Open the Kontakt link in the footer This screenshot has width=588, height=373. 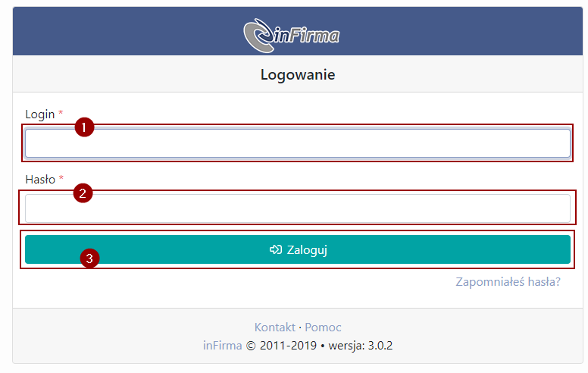coord(275,328)
